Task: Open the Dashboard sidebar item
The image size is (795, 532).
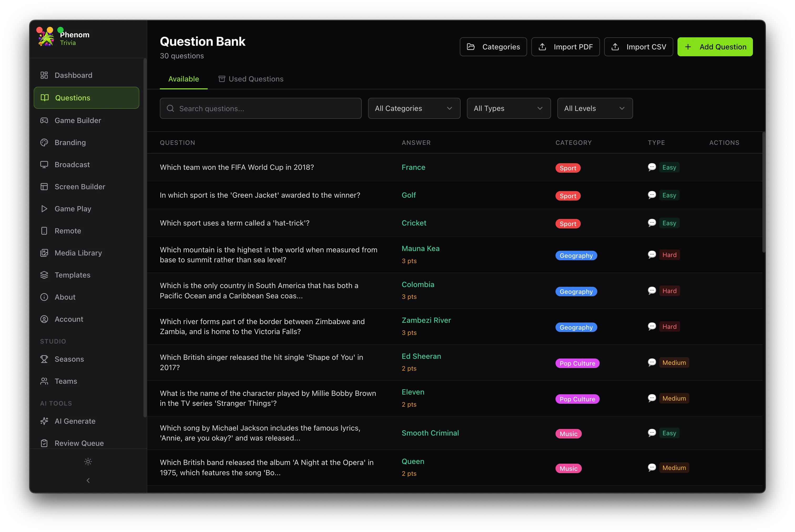Action: pyautogui.click(x=86, y=75)
